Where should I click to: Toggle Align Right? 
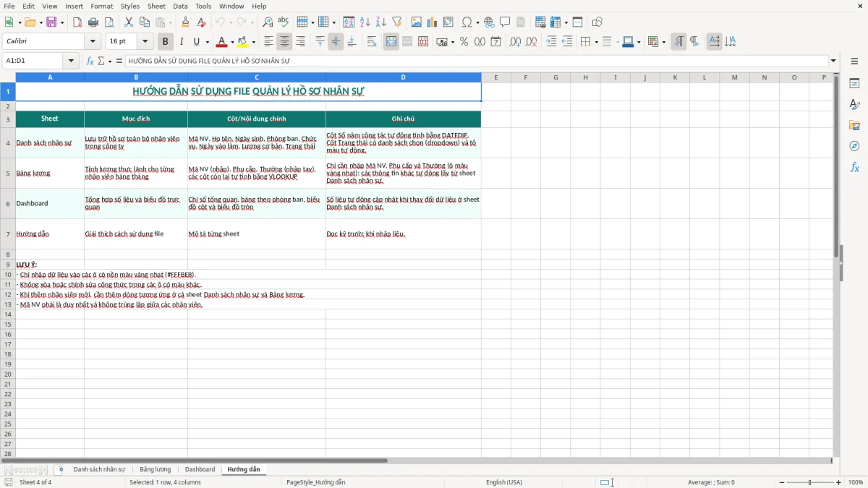point(300,42)
